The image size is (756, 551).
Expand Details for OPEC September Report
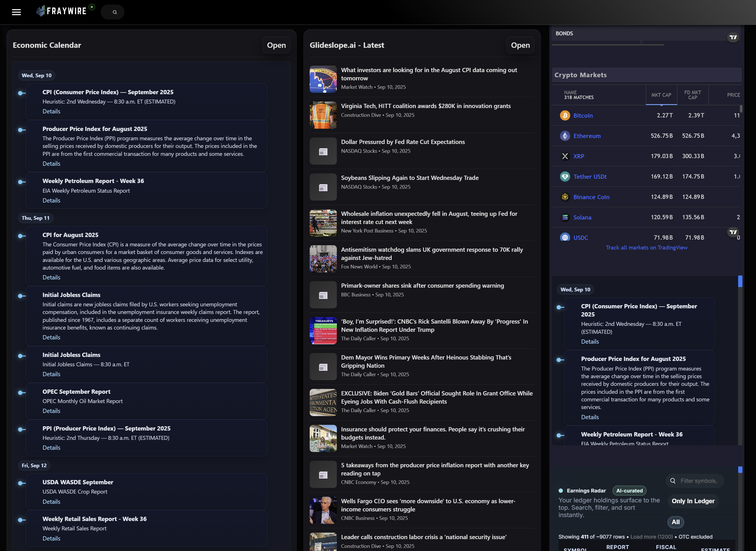(51, 411)
